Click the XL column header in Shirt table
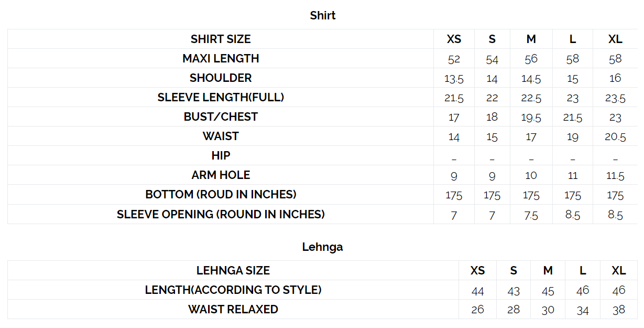The width and height of the screenshot is (644, 328). (615, 39)
